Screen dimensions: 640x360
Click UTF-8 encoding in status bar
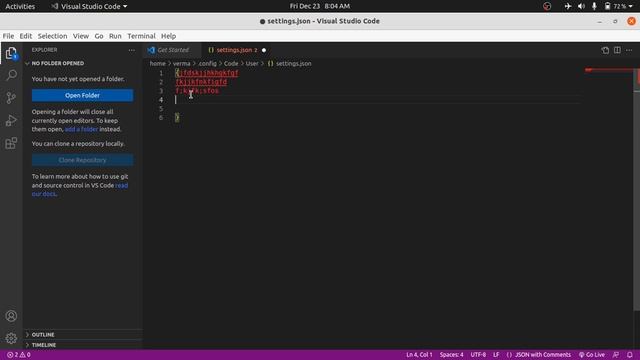[x=478, y=355]
